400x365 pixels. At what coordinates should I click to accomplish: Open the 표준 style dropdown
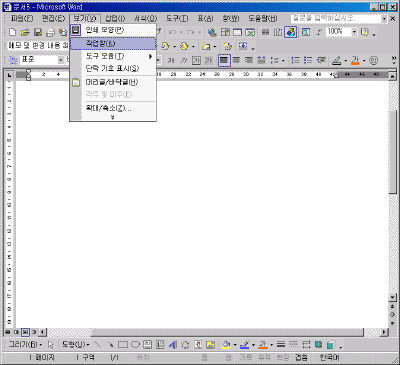coord(61,60)
